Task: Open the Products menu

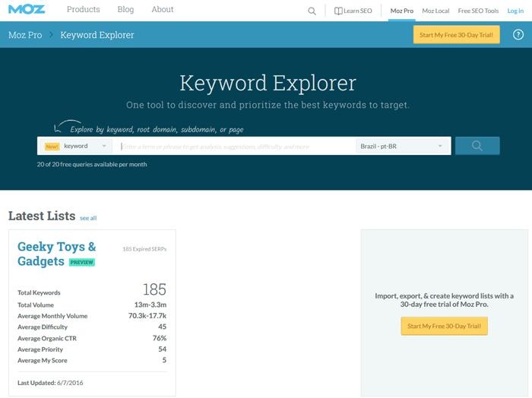Action: coord(83,9)
